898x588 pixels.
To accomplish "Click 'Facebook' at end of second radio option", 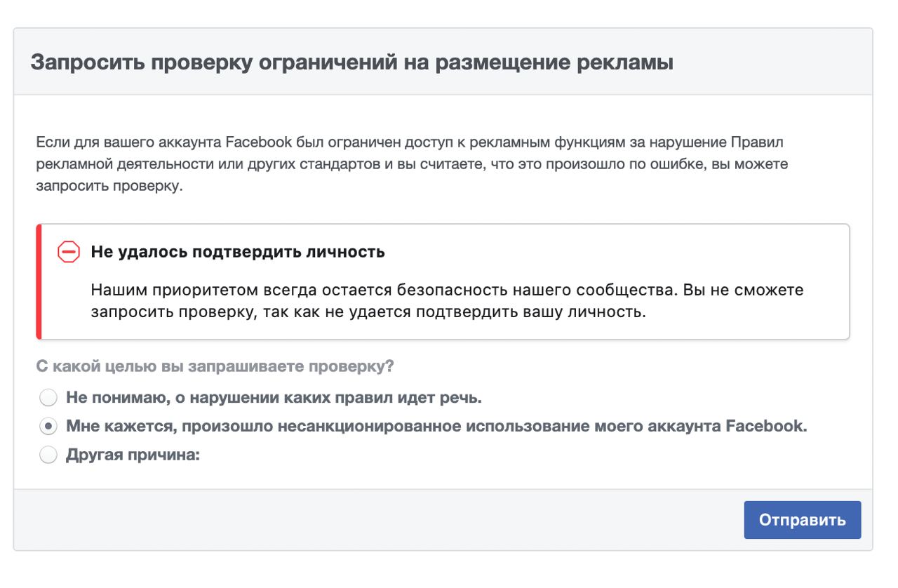I will coord(766,426).
